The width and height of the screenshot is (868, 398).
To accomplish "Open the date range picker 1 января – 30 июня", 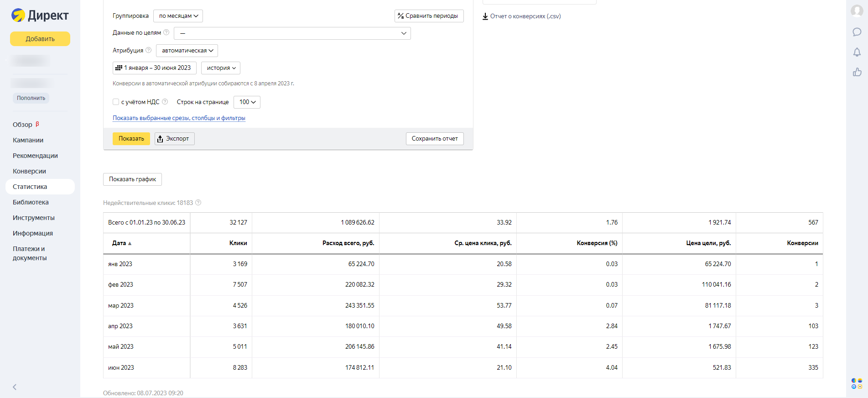I will [154, 68].
